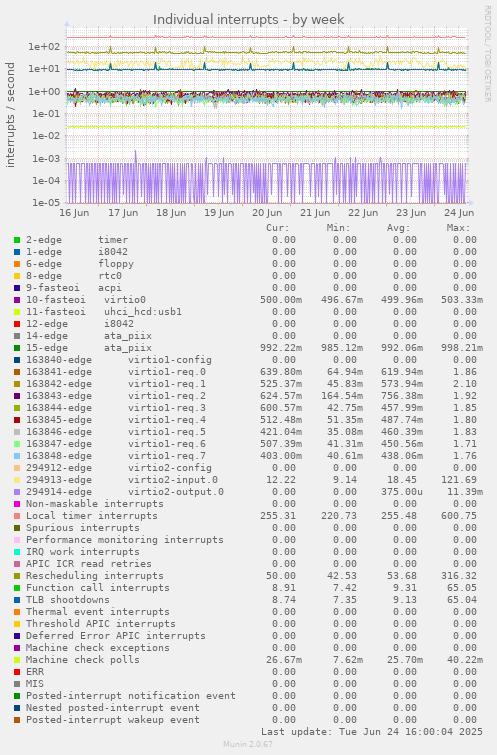Viewport: 497px width, 755px height.
Task: Click the '2.10' max value for virtio1-req.1
Action: click(464, 384)
